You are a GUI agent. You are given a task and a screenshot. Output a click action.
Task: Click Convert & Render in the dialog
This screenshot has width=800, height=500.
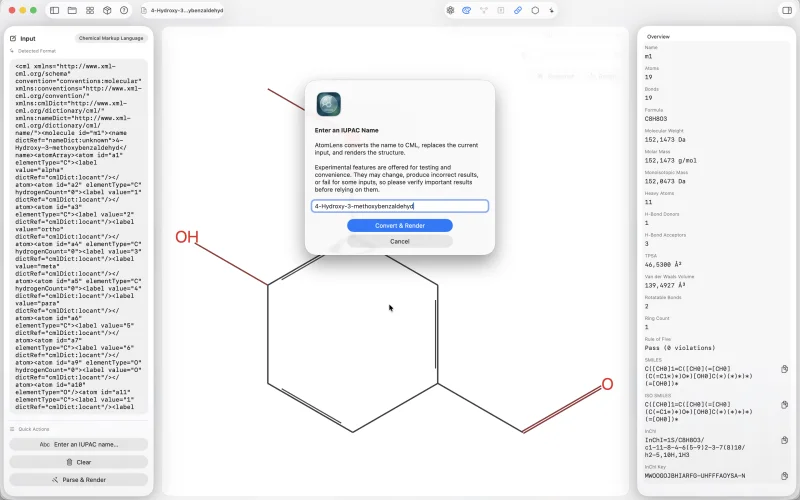click(x=399, y=226)
